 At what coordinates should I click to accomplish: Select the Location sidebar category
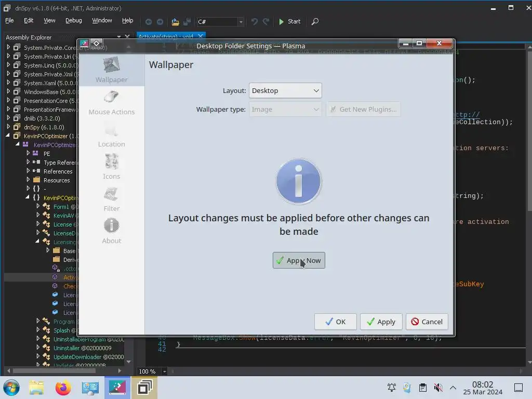tap(112, 136)
